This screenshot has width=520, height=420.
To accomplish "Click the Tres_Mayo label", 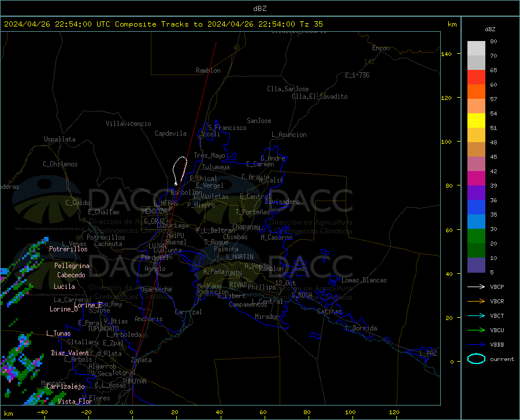I will click(209, 155).
